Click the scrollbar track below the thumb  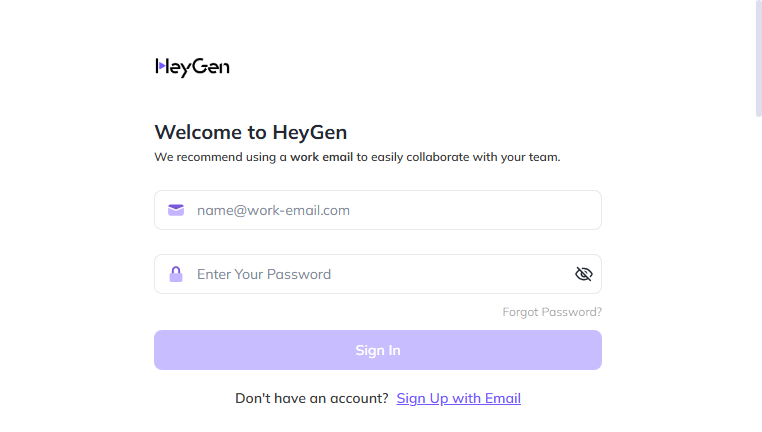759,272
